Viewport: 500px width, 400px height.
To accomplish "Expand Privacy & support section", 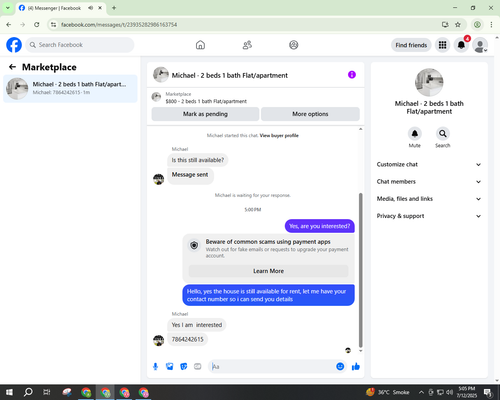I will click(429, 216).
